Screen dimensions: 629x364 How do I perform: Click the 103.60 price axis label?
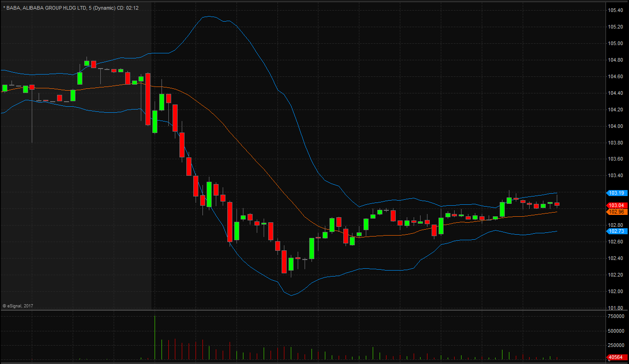616,159
